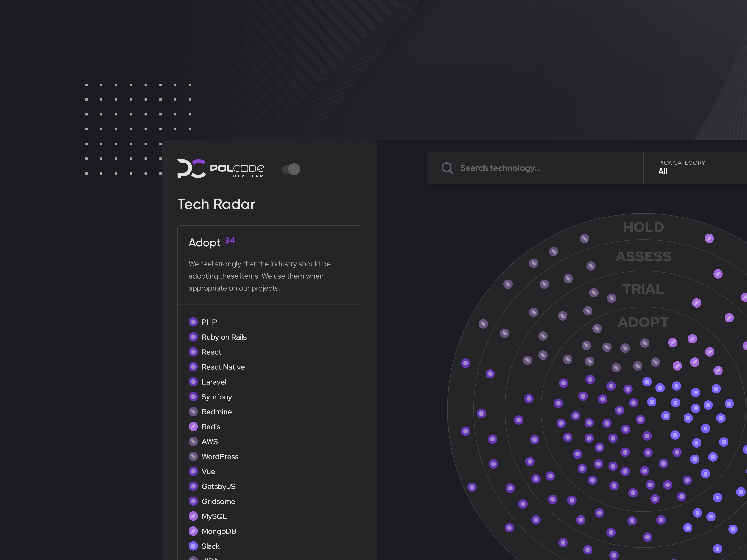747x560 pixels.
Task: Click the Polcode Dev Team logo
Action: click(221, 168)
